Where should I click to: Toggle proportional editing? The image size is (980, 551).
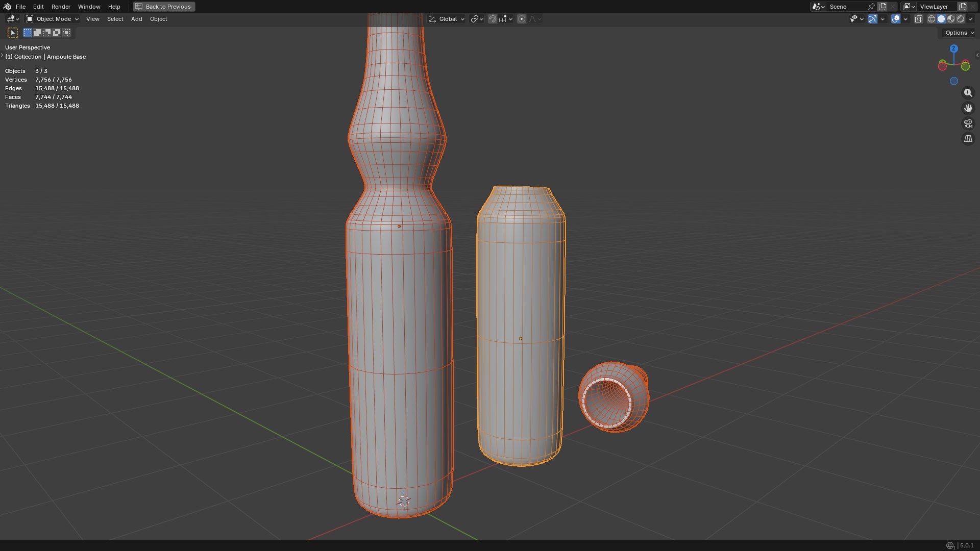pyautogui.click(x=522, y=19)
